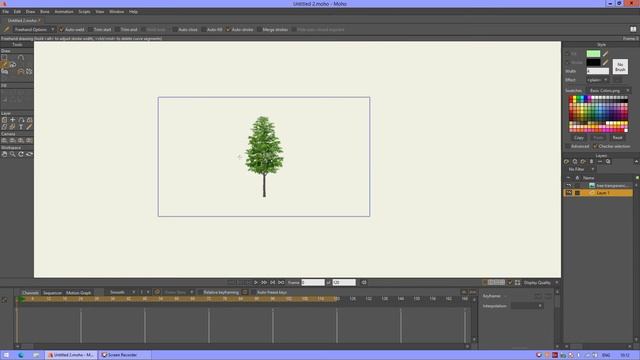The image size is (640, 360).
Task: Select the Pan/Tilt Camera tool
Action: click(x=29, y=140)
